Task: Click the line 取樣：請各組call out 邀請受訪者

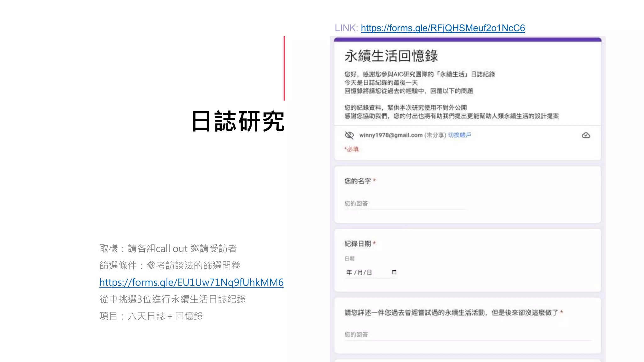Action: tap(168, 249)
